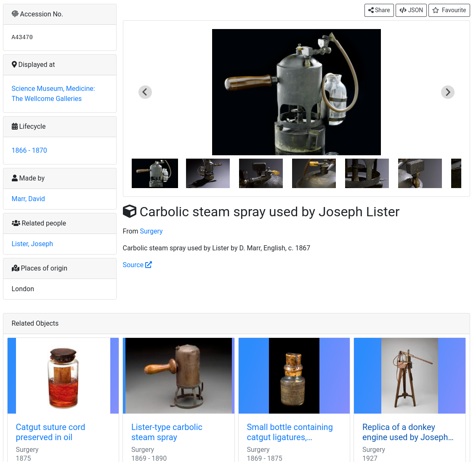476x462 pixels.
Task: Click the London place of origin text
Action: point(23,289)
